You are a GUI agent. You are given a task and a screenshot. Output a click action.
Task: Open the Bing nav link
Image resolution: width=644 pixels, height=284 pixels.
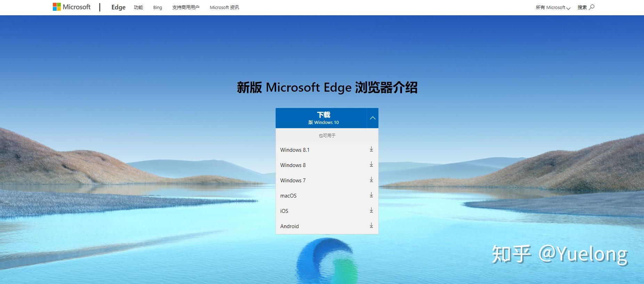click(x=158, y=7)
